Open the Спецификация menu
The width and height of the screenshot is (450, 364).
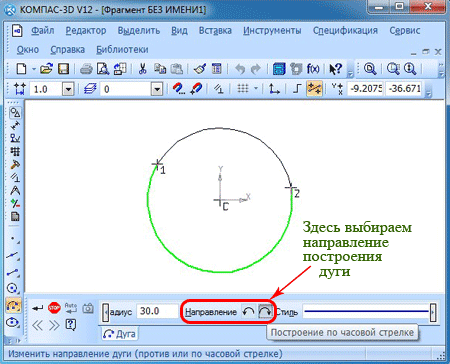pyautogui.click(x=345, y=31)
